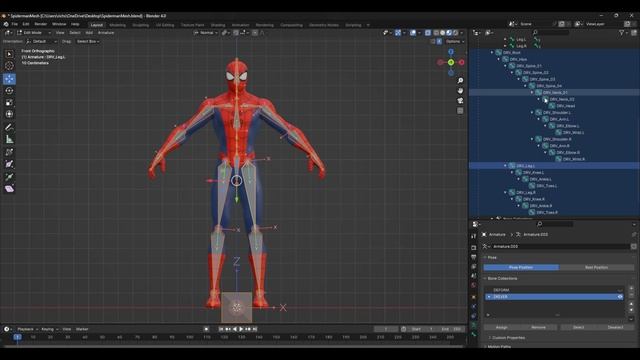The height and width of the screenshot is (360, 640).
Task: Toggle camera view icon in viewport
Action: click(460, 100)
